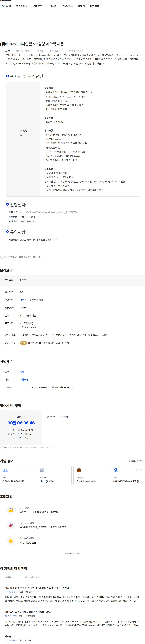This screenshot has width=145, height=644.
Task: Open the 합격축하금 menu
Action: [x=22, y=6]
